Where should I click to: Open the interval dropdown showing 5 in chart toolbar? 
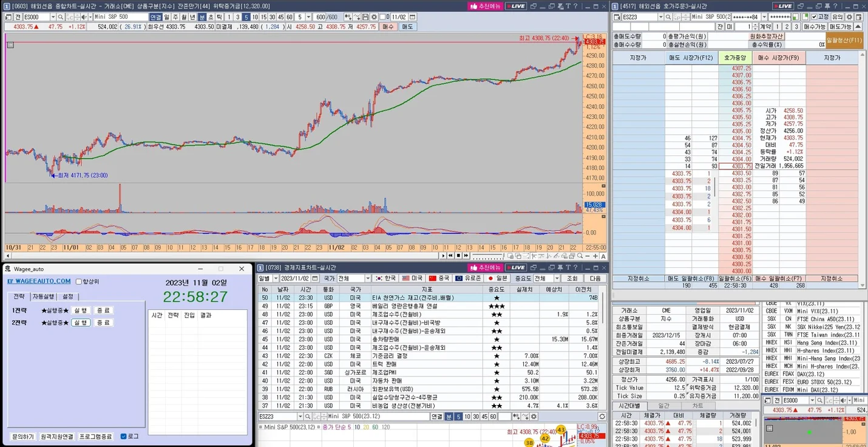tap(309, 16)
